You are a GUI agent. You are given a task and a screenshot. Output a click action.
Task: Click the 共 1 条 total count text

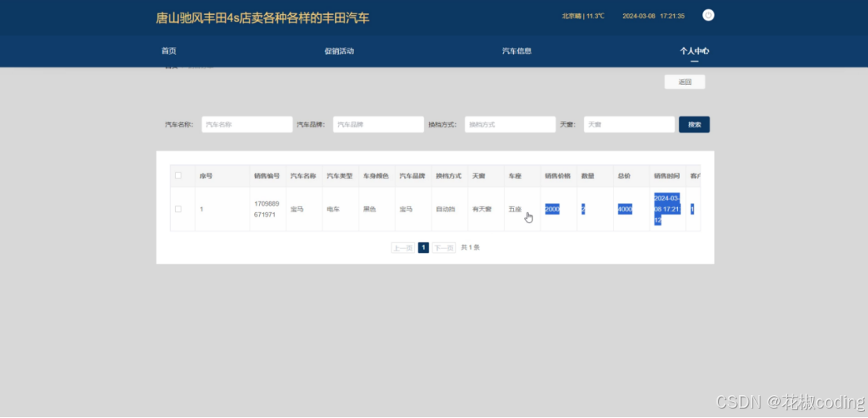click(x=471, y=247)
